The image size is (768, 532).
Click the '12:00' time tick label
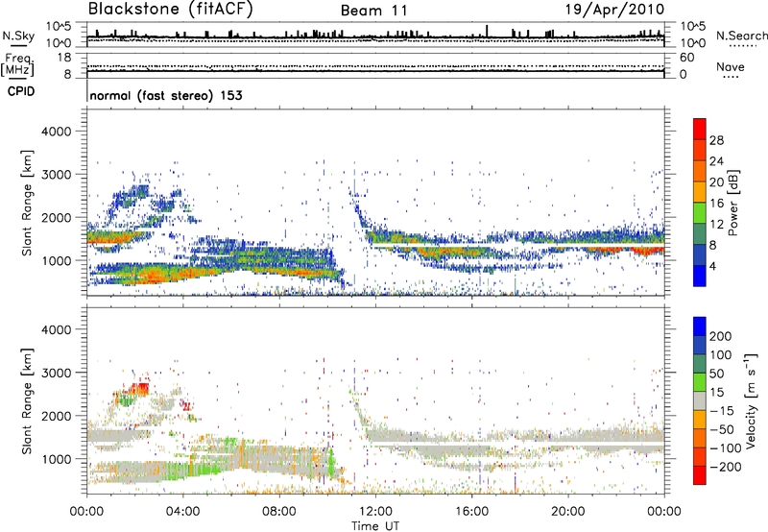375,512
